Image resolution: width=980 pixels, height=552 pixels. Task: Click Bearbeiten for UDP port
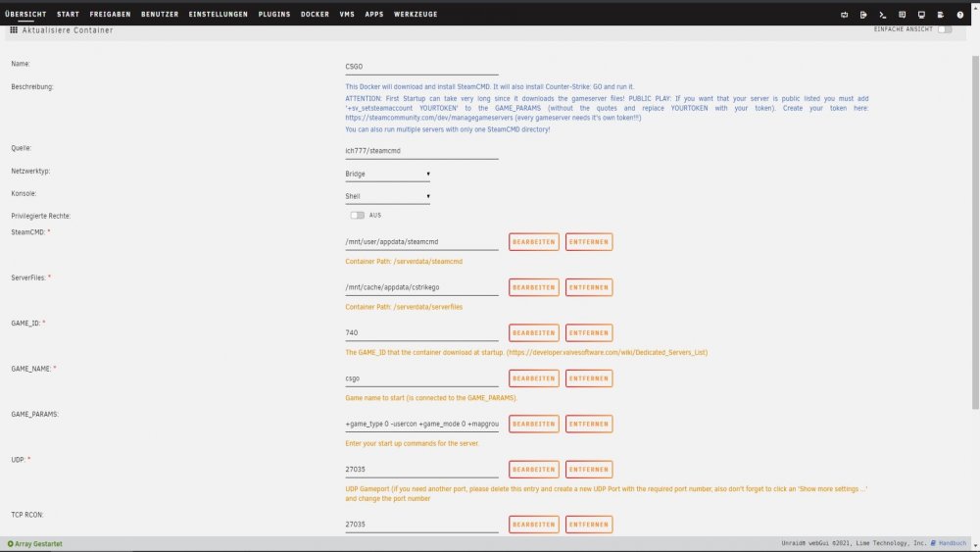click(534, 470)
